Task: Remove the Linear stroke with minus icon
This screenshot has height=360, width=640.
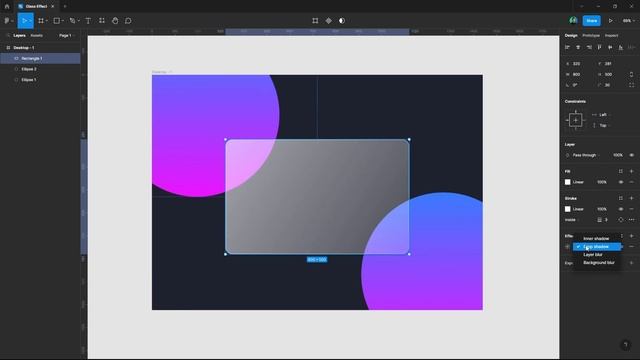Action: (x=631, y=209)
